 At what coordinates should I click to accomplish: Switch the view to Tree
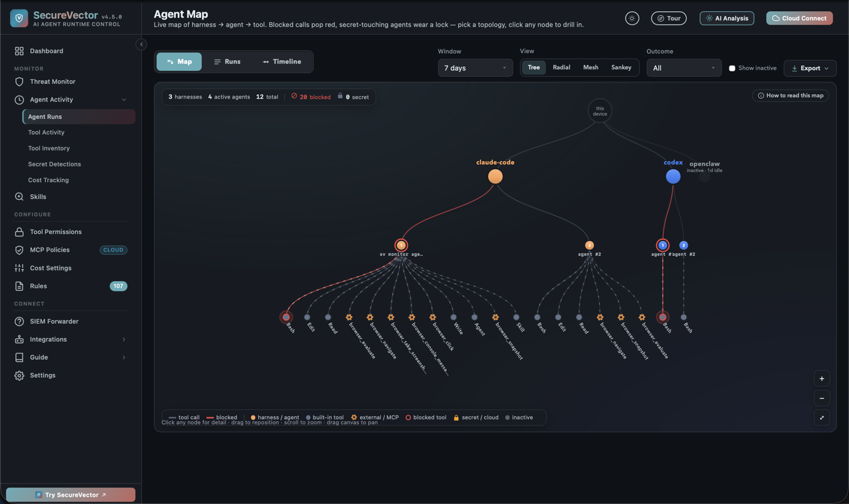pos(534,68)
